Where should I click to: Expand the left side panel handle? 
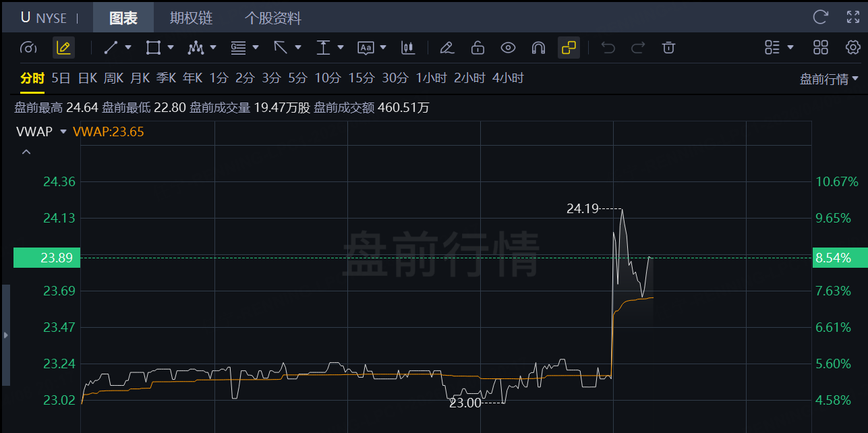tap(5, 335)
